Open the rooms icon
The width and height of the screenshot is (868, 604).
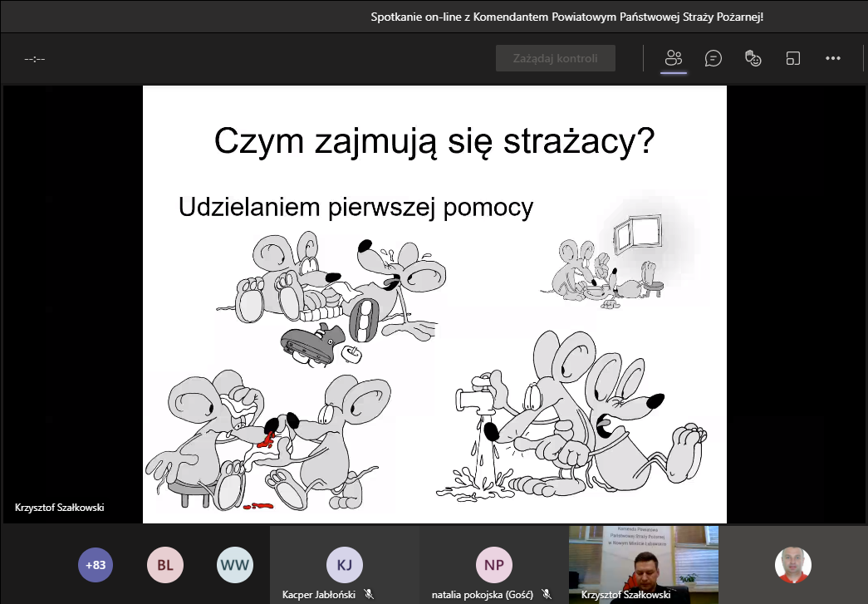coord(792,58)
